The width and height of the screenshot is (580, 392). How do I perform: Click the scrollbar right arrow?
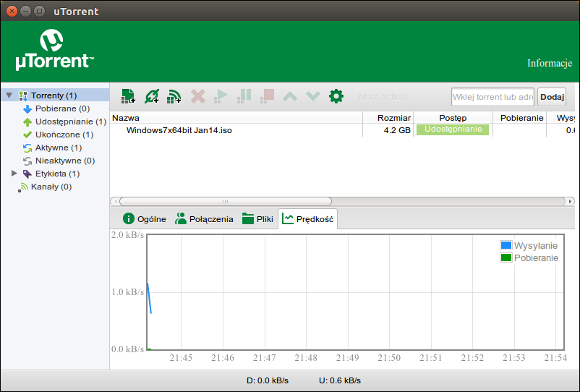pos(571,202)
